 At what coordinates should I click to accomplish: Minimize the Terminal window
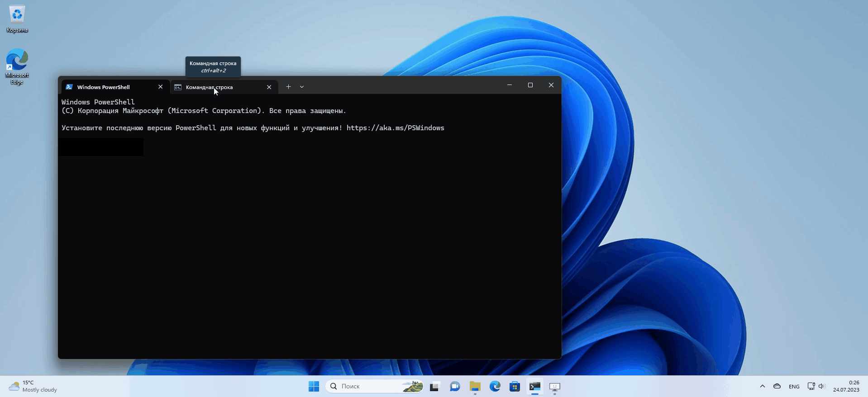[x=510, y=85]
